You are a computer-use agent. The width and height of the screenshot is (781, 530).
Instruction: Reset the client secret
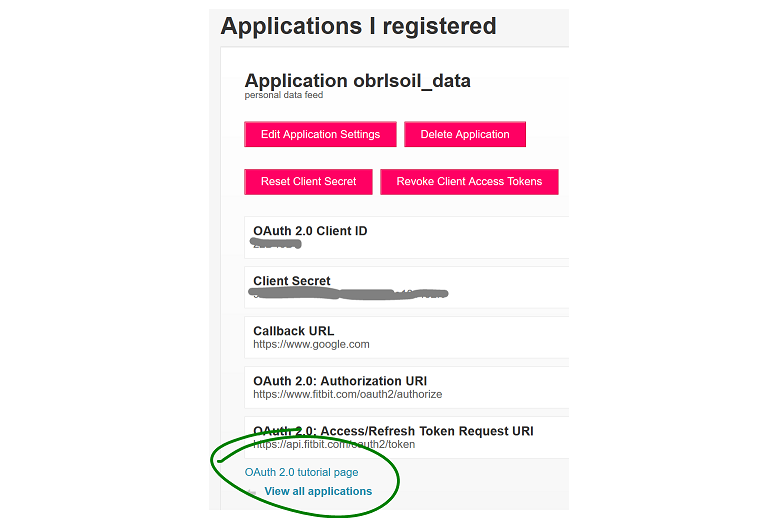(x=308, y=182)
